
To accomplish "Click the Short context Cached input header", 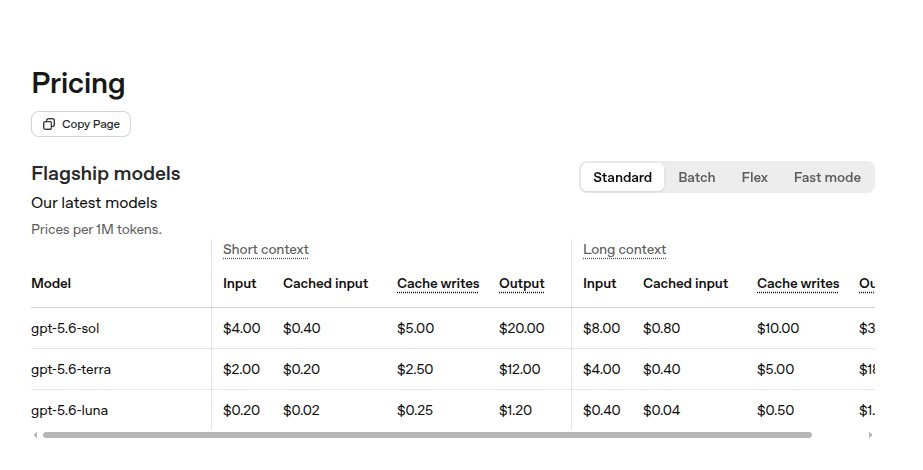I will pyautogui.click(x=326, y=283).
